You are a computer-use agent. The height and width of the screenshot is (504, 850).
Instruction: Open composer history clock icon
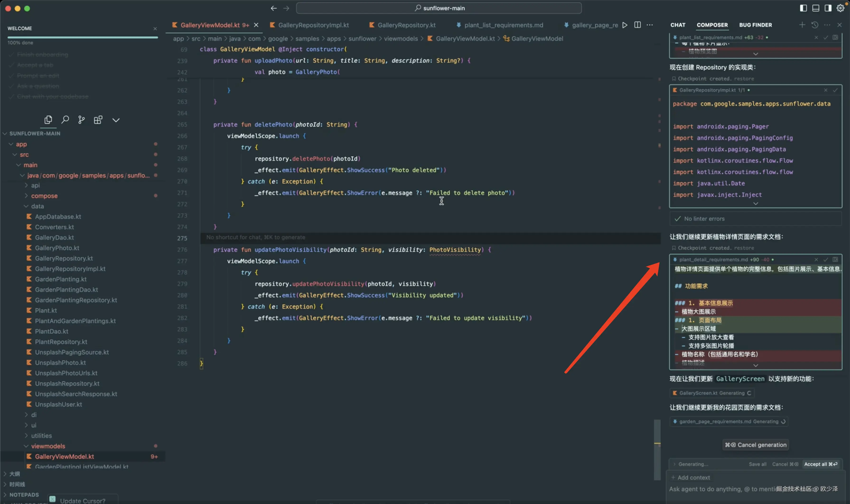pos(815,25)
